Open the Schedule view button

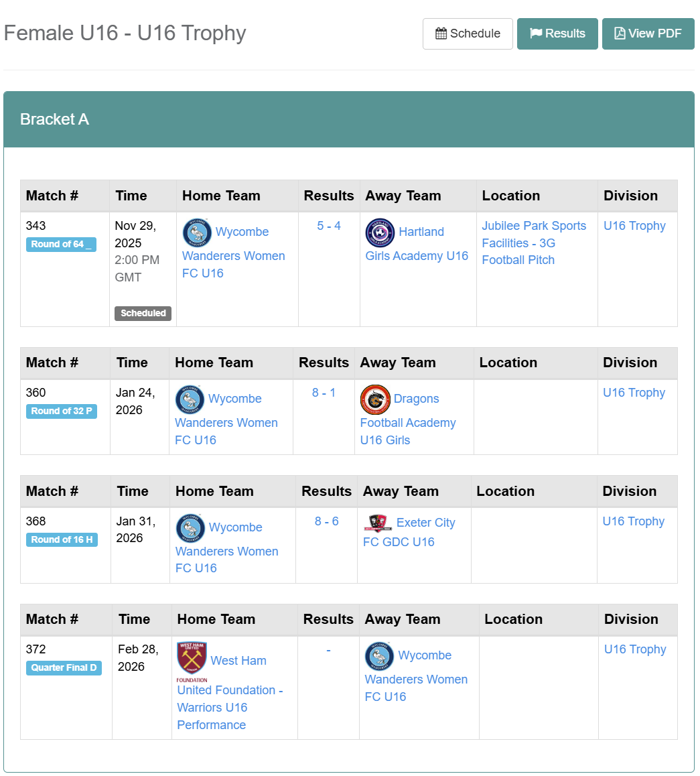[468, 34]
